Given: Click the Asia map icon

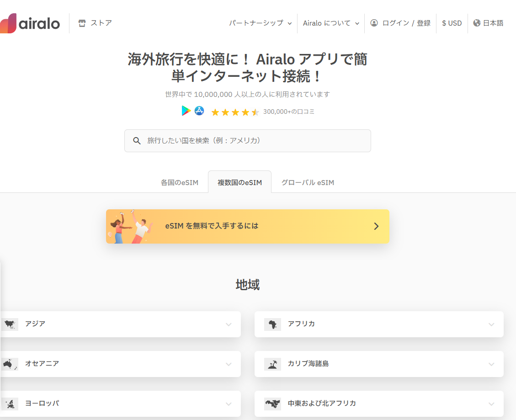Looking at the screenshot, I should click(x=10, y=324).
